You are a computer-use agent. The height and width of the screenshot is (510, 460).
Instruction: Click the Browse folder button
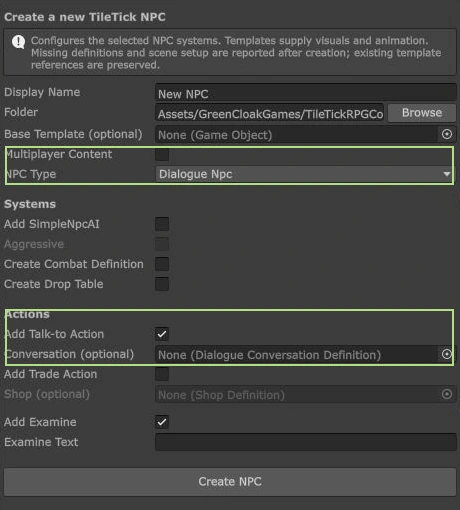pyautogui.click(x=422, y=113)
